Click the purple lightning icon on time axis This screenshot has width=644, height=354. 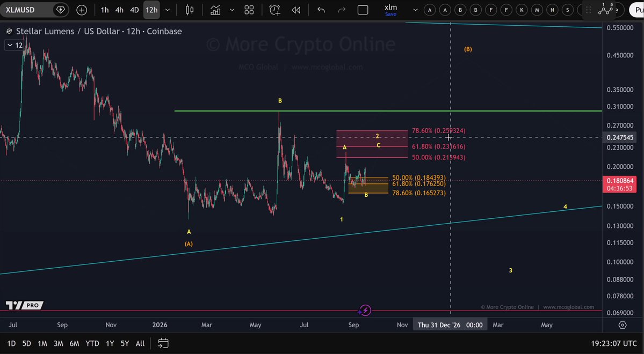click(x=365, y=311)
